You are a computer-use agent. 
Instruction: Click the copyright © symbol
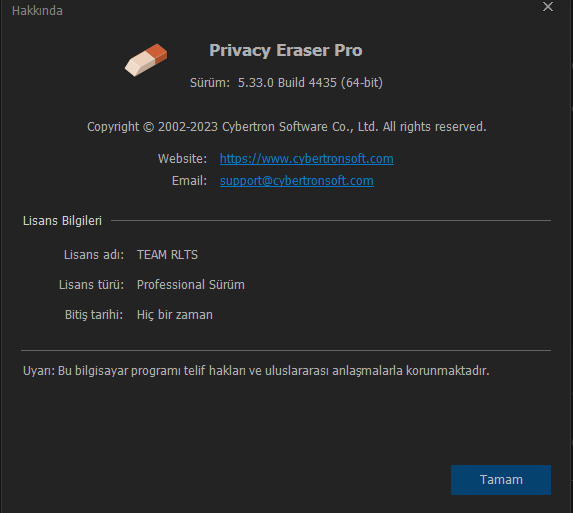coord(148,127)
